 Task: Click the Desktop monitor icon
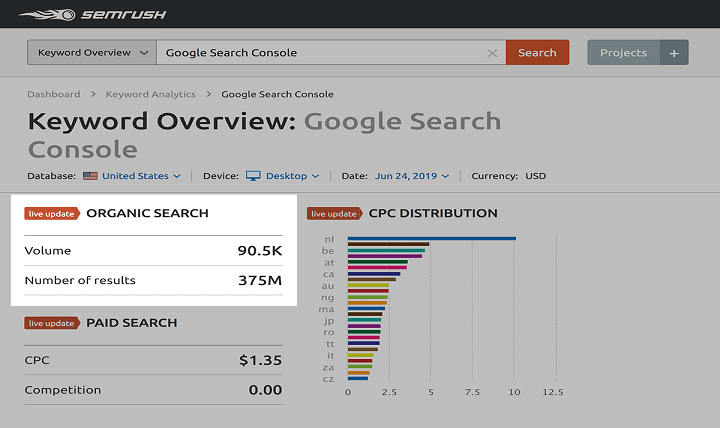pos(253,176)
